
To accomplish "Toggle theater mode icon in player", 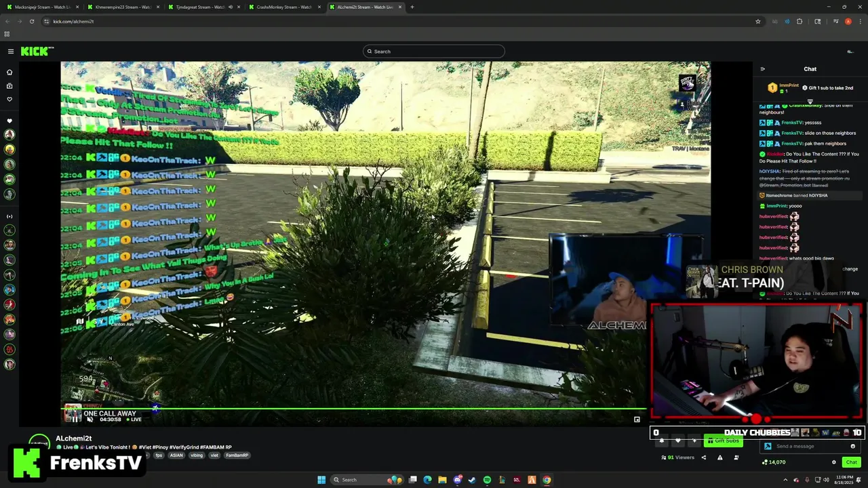I will click(x=637, y=420).
